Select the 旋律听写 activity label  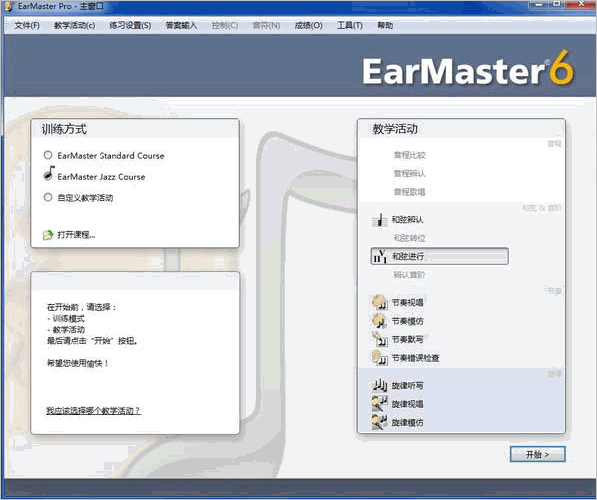pos(407,386)
